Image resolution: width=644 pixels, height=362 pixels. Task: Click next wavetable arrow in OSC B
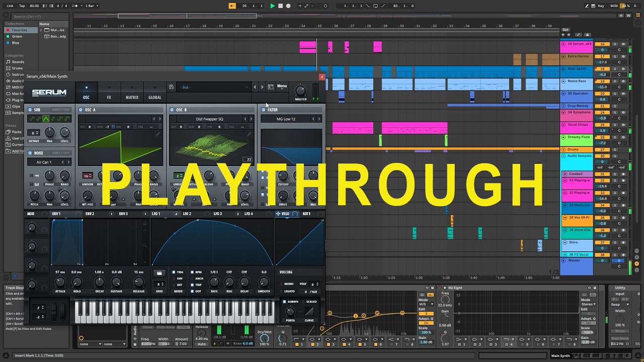click(251, 119)
